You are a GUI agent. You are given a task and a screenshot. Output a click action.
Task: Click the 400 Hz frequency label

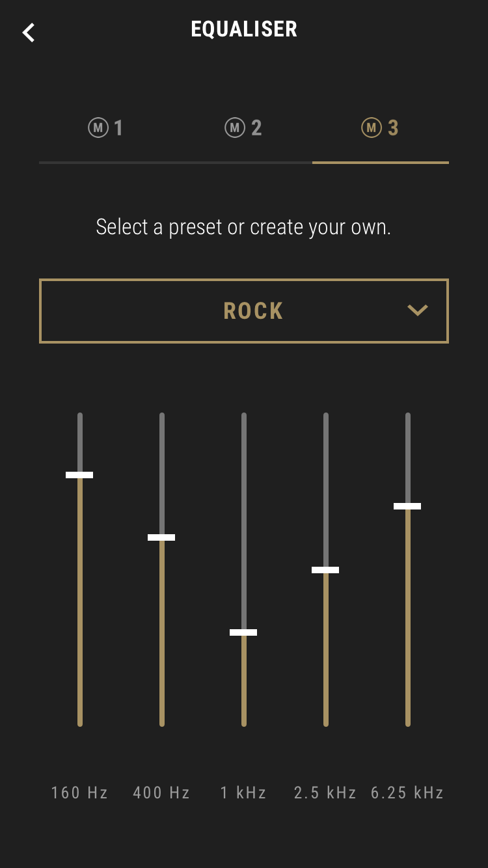[x=161, y=793]
